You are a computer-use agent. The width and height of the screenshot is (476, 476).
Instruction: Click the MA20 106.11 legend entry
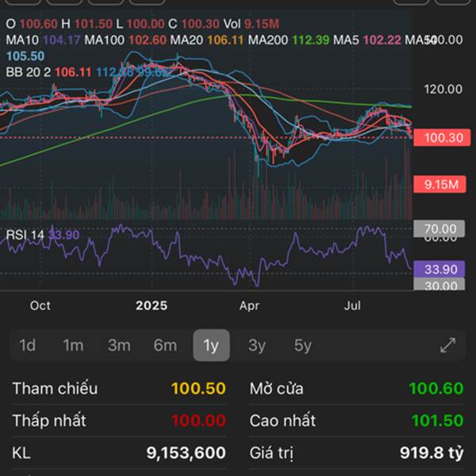tap(207, 40)
